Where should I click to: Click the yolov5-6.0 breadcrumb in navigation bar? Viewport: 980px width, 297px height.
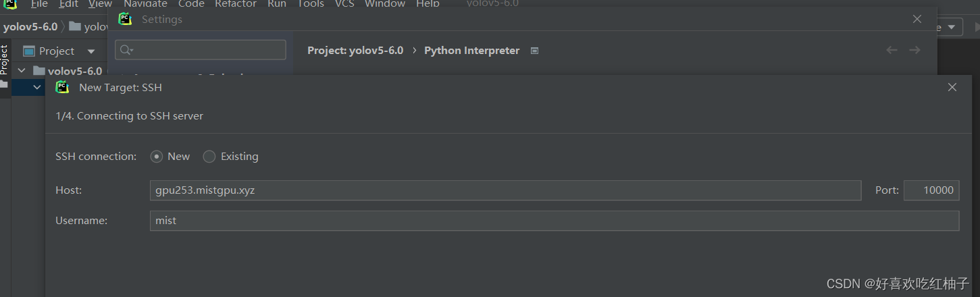pos(30,27)
